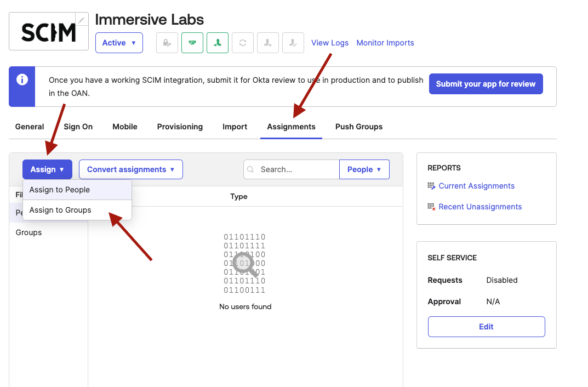Click the REPORTS heading
Image resolution: width=588 pixels, height=387 pixels.
pyautogui.click(x=444, y=168)
